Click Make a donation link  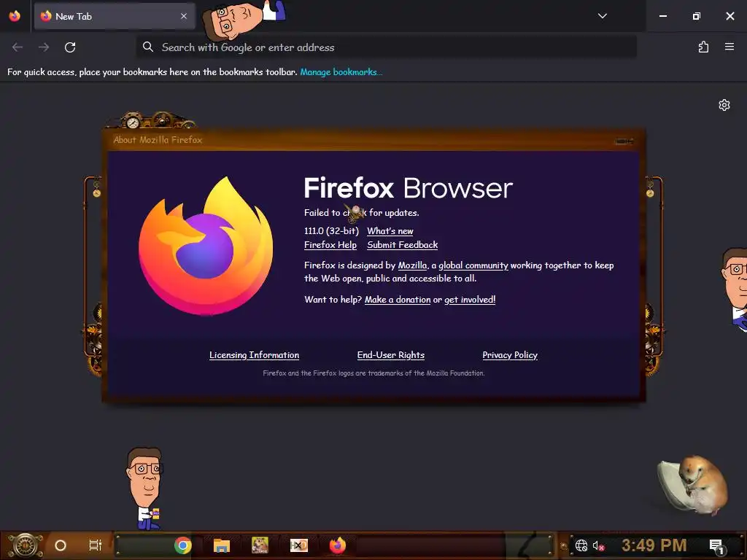click(x=398, y=300)
